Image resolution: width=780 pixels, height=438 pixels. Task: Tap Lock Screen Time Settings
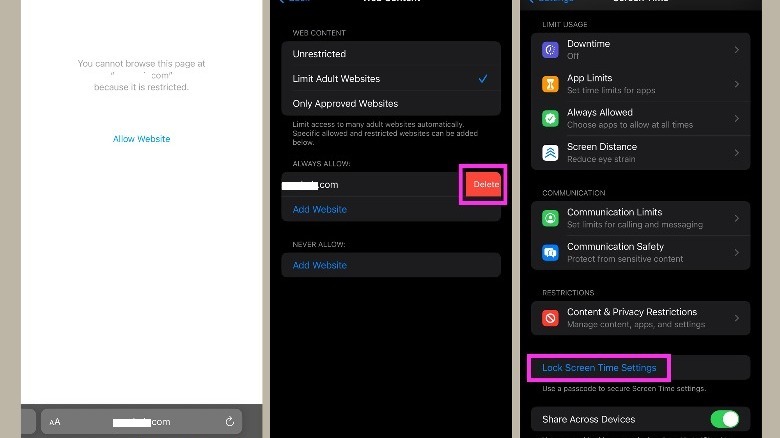599,368
